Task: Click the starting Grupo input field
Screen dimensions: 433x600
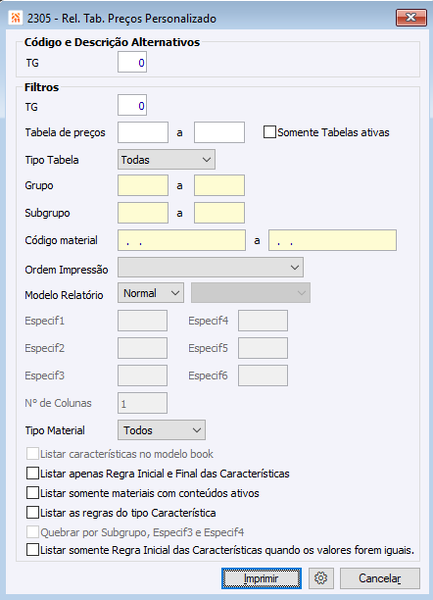Action: [x=143, y=185]
